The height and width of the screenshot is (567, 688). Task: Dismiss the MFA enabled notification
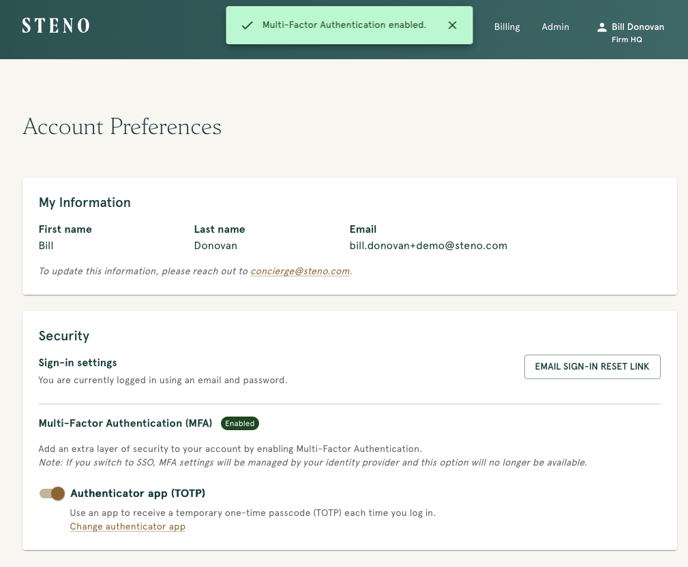(x=452, y=25)
